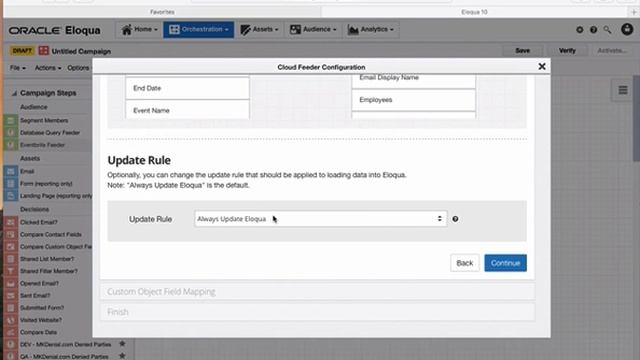Click the settings gear icon
Viewport: 640px width, 360px height.
[580, 30]
